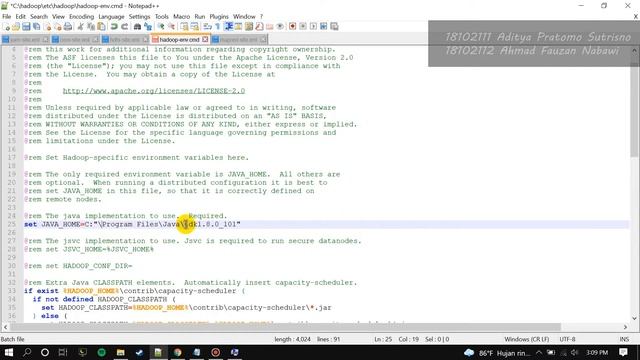
Task: Open Chrome from the taskbar
Action: (x=178, y=352)
